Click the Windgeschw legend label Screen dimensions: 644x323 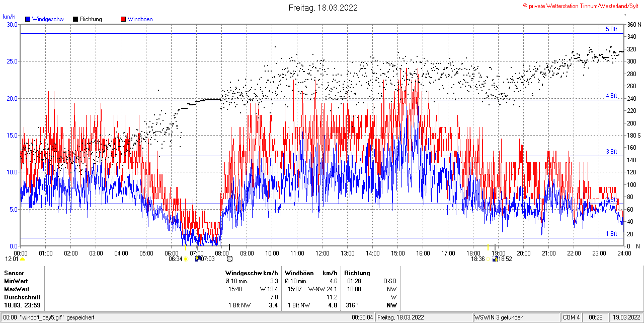[x=48, y=19]
